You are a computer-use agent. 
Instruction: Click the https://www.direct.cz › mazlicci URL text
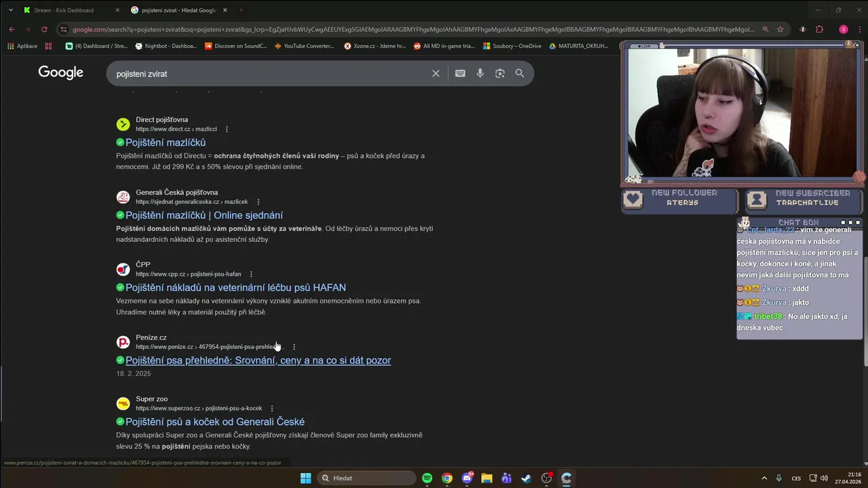pos(176,129)
